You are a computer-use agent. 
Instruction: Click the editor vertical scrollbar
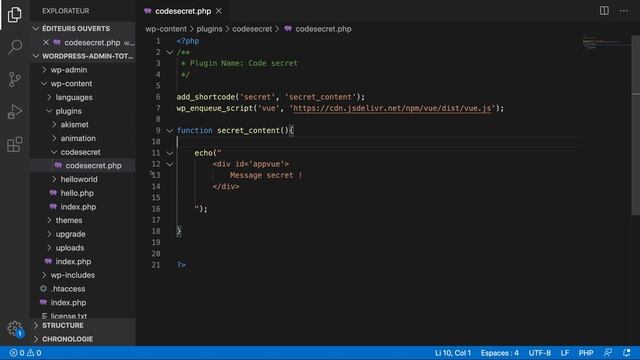[x=636, y=125]
